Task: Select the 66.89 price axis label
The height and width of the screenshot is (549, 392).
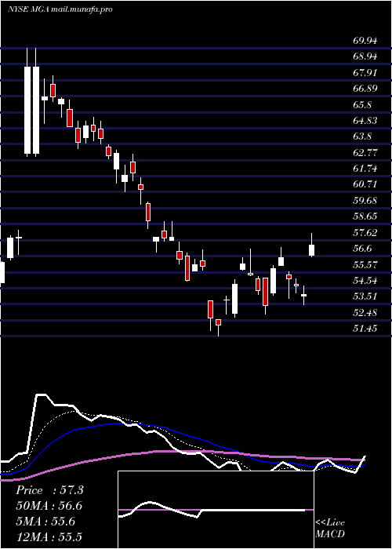Action: point(365,89)
